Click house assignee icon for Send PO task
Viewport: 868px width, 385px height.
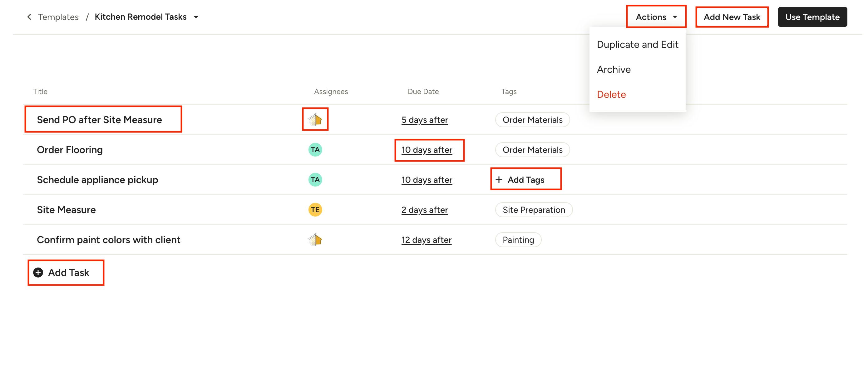315,119
